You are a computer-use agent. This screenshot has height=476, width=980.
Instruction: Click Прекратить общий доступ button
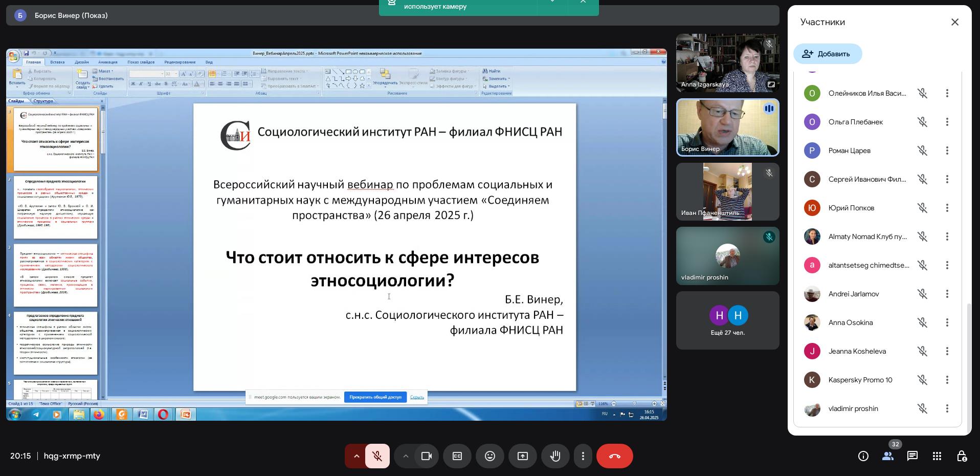375,397
